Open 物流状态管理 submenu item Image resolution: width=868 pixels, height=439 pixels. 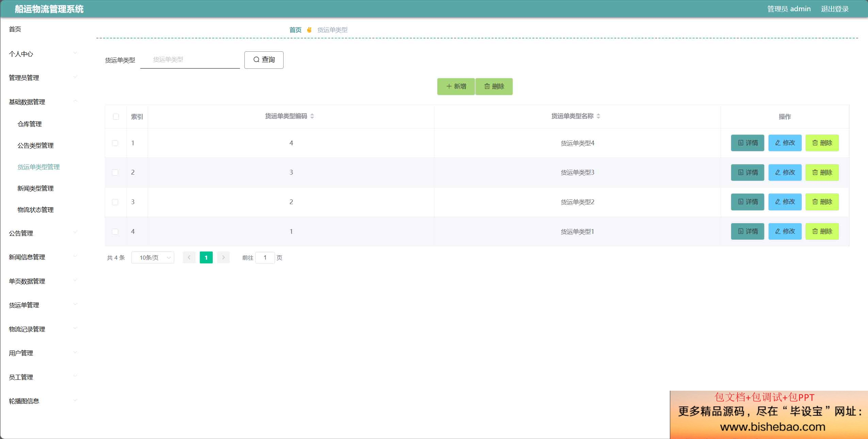(36, 210)
